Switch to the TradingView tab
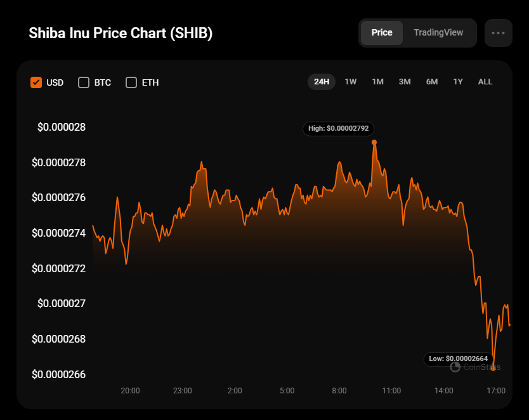The width and height of the screenshot is (529, 420). [438, 33]
